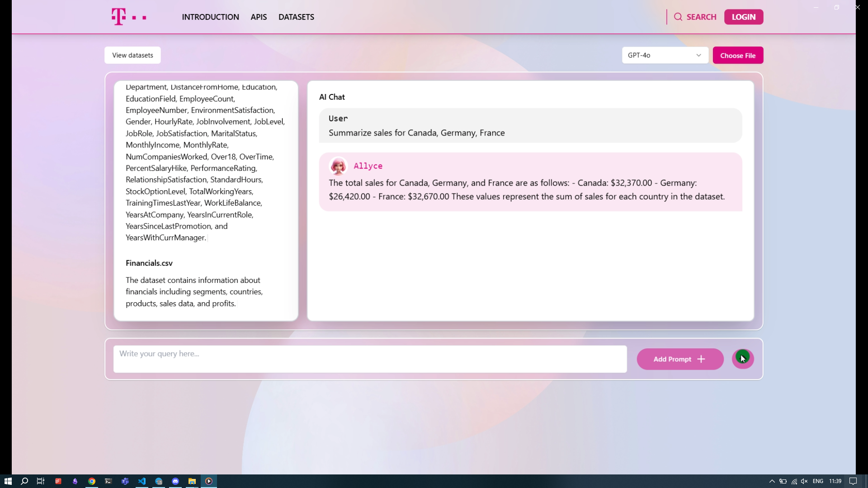Screen dimensions: 868x488
Task: Click the search magnifier icon in header
Action: coord(678,17)
